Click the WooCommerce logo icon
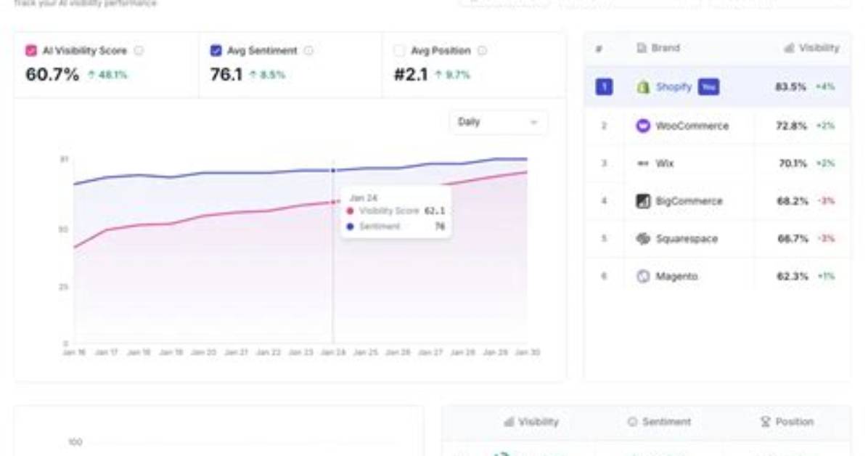This screenshot has height=456, width=868. coord(643,126)
